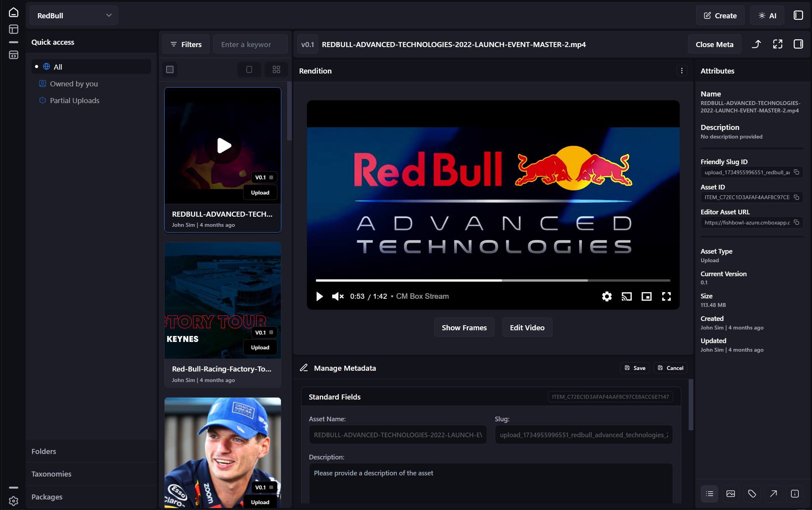The image size is (812, 510).
Task: Open video player settings gear
Action: click(x=607, y=296)
